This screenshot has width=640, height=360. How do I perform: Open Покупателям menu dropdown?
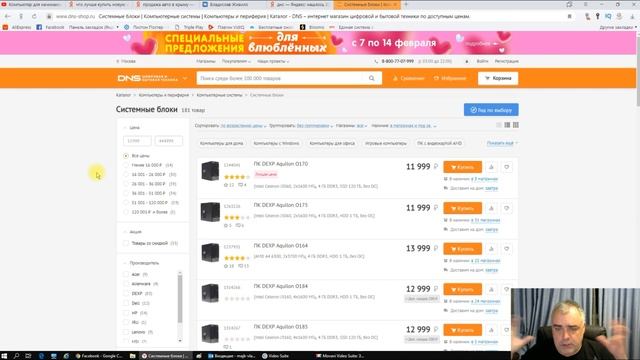coord(236,61)
